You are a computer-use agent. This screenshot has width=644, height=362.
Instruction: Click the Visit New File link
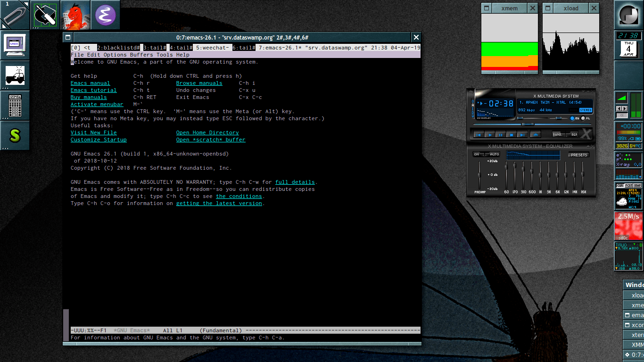pyautogui.click(x=93, y=132)
